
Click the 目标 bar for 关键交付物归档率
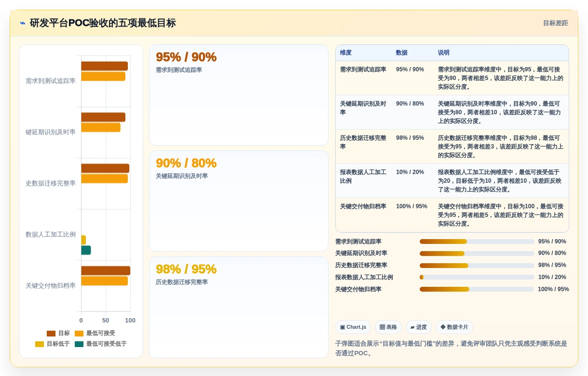(x=106, y=270)
